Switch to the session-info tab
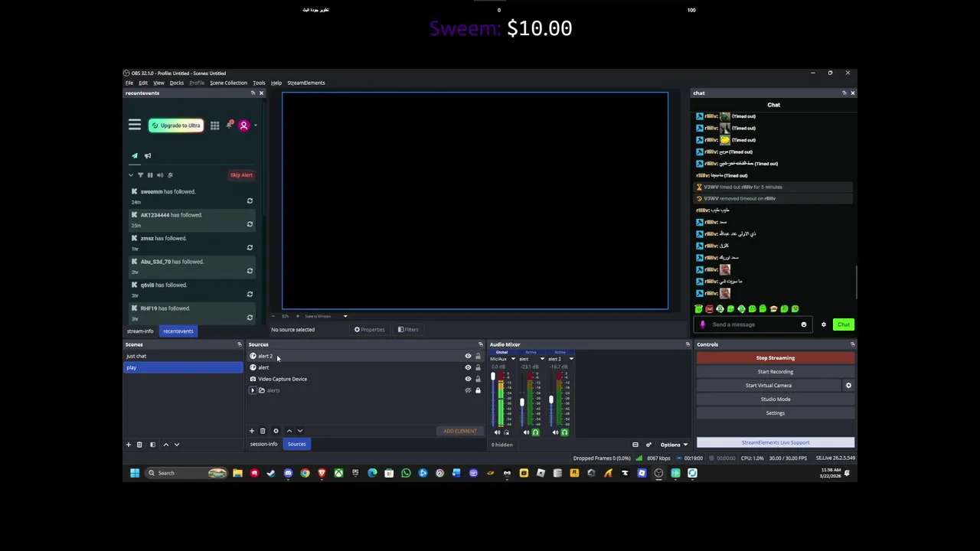The height and width of the screenshot is (551, 980). point(263,444)
